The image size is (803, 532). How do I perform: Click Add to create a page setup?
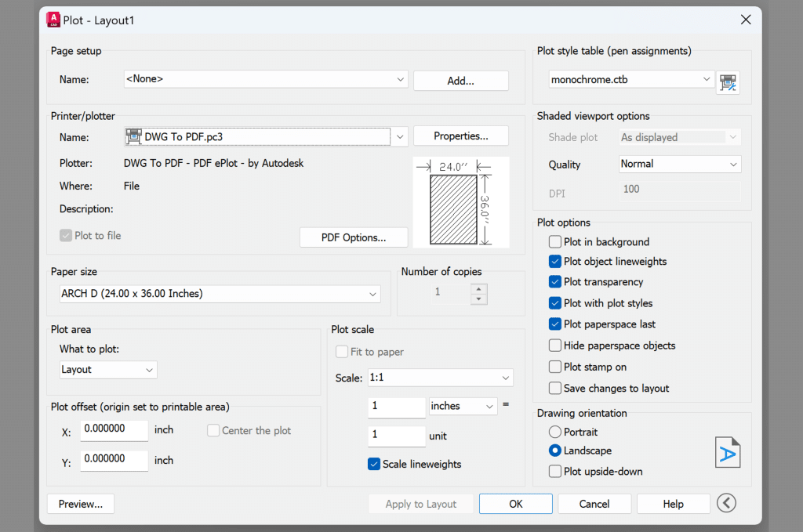[x=460, y=80]
